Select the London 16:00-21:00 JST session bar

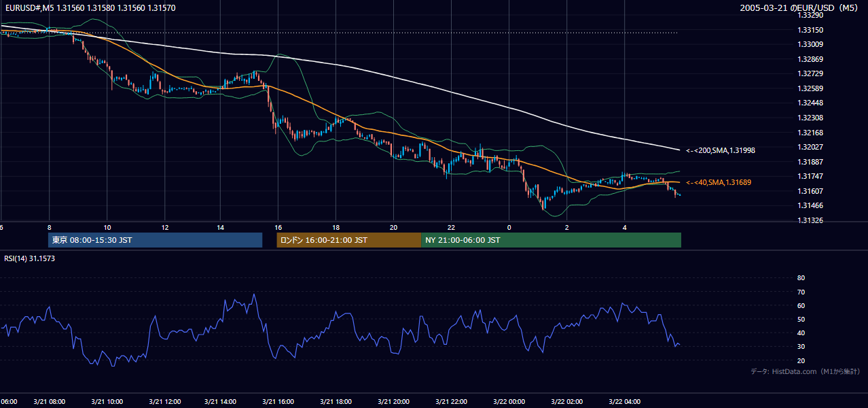(348, 240)
